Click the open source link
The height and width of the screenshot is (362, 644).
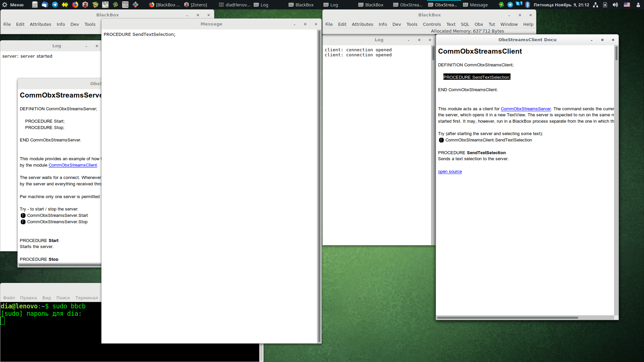450,172
